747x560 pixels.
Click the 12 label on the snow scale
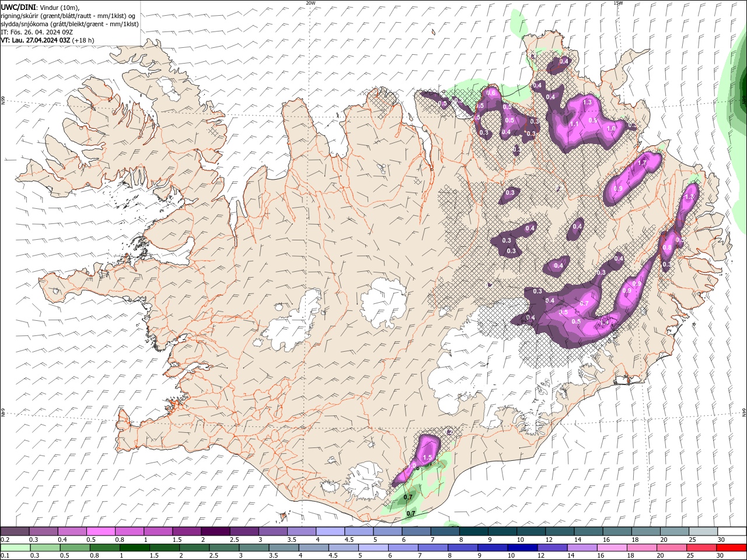coord(549,540)
